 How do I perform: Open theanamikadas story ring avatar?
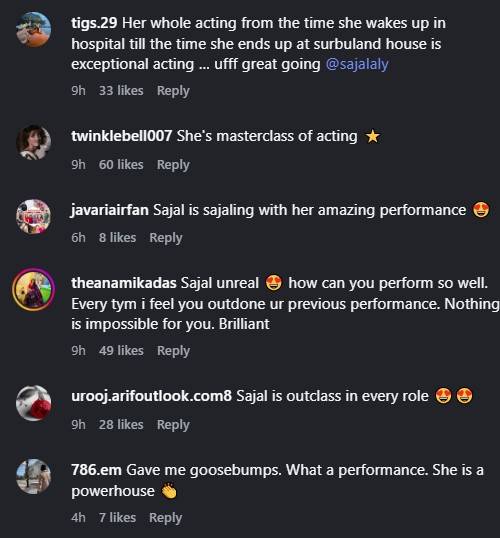[34, 290]
